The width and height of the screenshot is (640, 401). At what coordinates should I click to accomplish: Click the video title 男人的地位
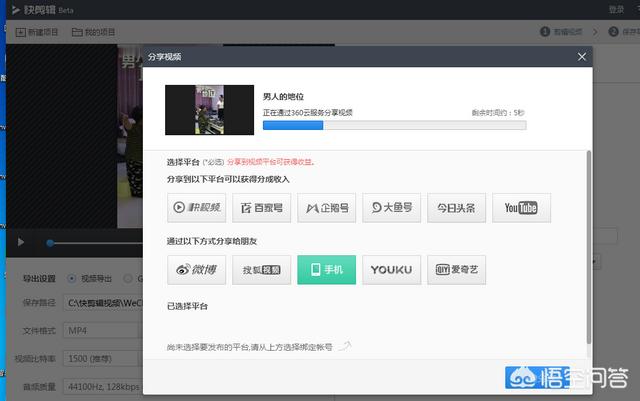pos(283,96)
